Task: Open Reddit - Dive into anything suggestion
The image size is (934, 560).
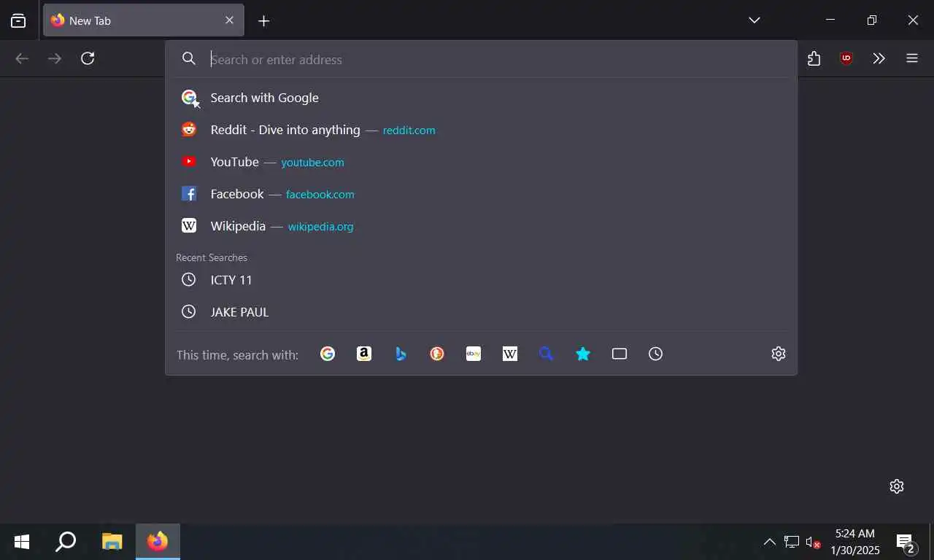Action: [x=482, y=130]
